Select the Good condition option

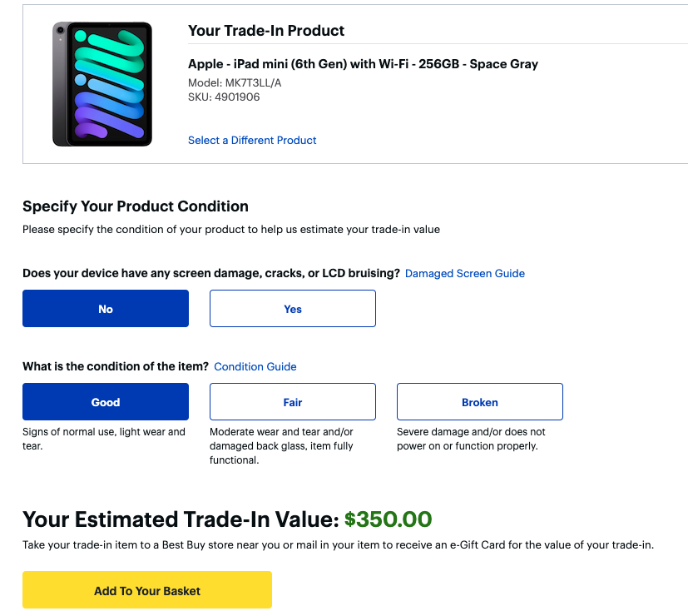pos(106,402)
